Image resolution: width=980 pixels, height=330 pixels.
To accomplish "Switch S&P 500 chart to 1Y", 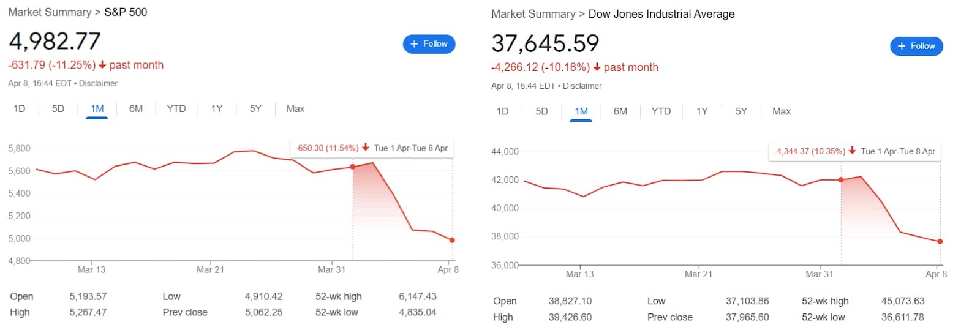I will pyautogui.click(x=217, y=109).
